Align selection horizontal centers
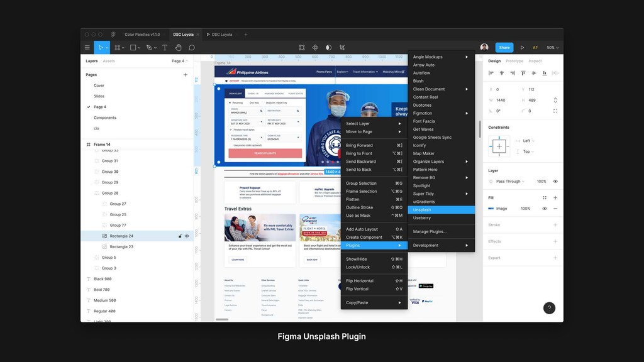The height and width of the screenshot is (362, 644). (501, 73)
